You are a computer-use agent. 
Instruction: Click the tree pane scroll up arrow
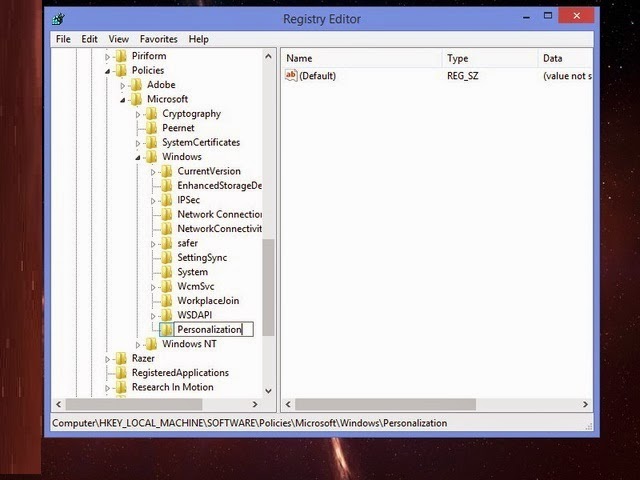tap(268, 56)
